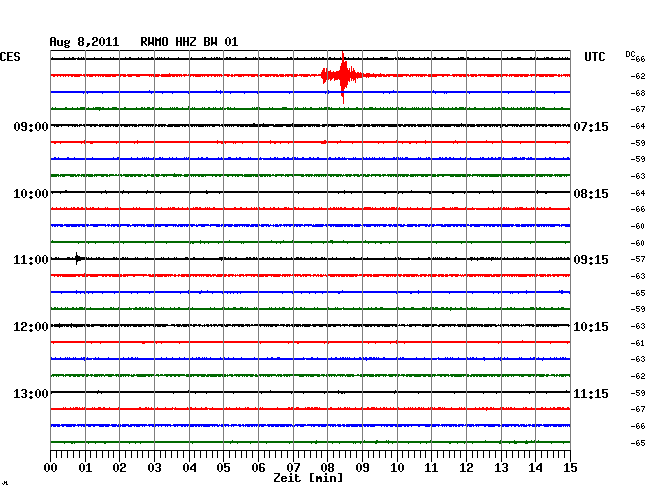
Task: Click the large red seismic event burst
Action: 342,76
